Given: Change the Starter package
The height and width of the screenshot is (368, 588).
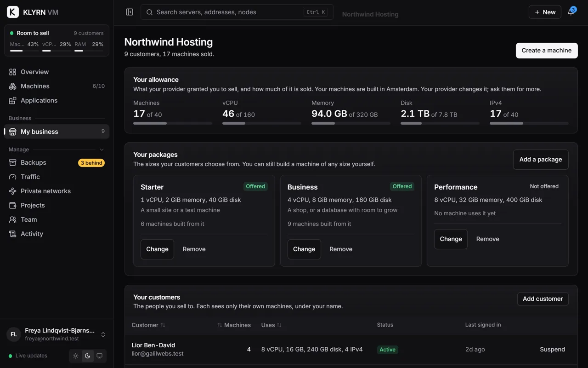Looking at the screenshot, I should coord(157,249).
